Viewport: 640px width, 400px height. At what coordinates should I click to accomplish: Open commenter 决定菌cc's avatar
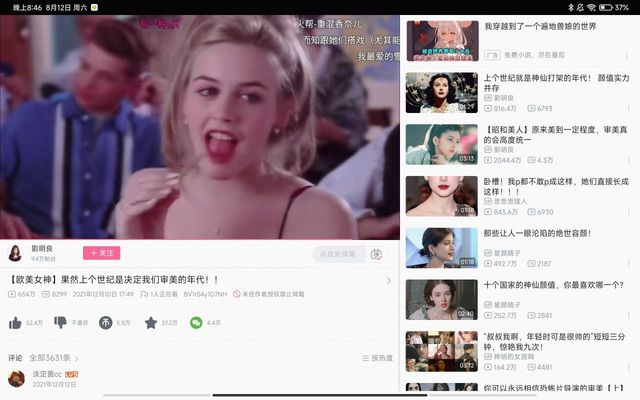(x=16, y=379)
